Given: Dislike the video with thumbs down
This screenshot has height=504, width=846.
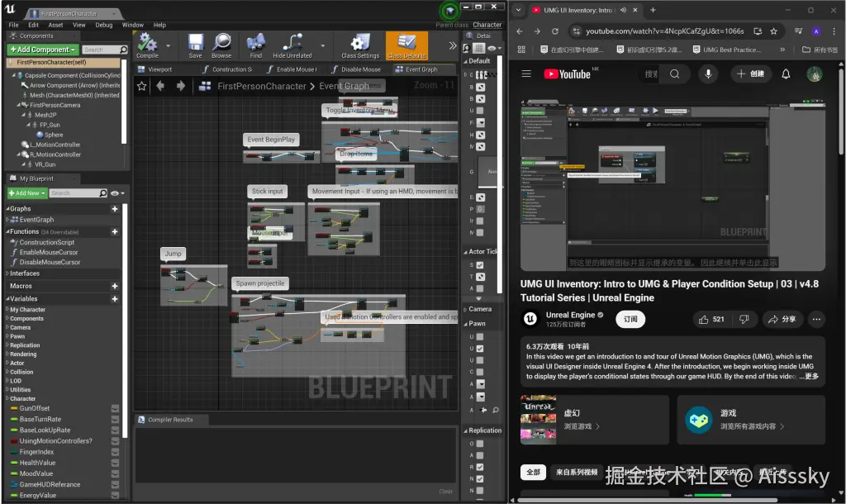Looking at the screenshot, I should (744, 320).
